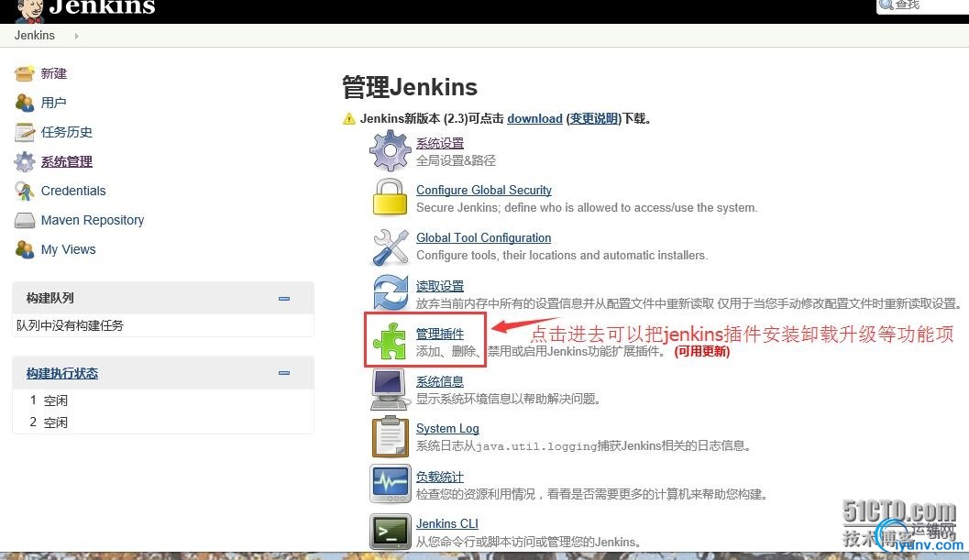Open 系统管理 sidebar link
Screen dimensions: 969x560
(x=67, y=162)
